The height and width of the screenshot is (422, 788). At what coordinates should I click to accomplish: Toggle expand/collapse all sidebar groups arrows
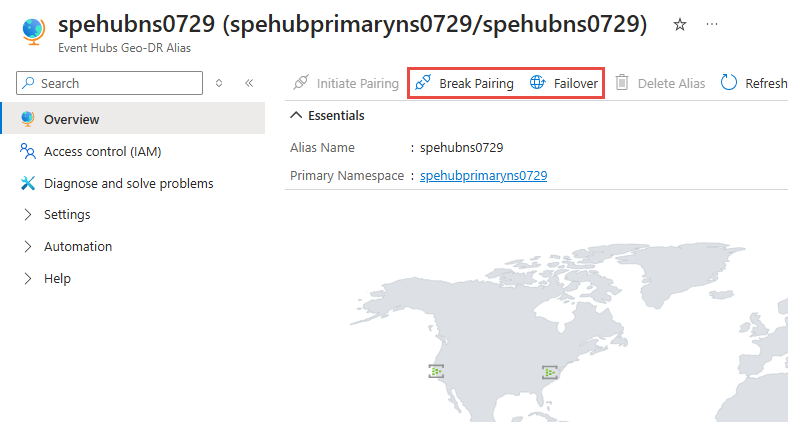click(x=219, y=83)
